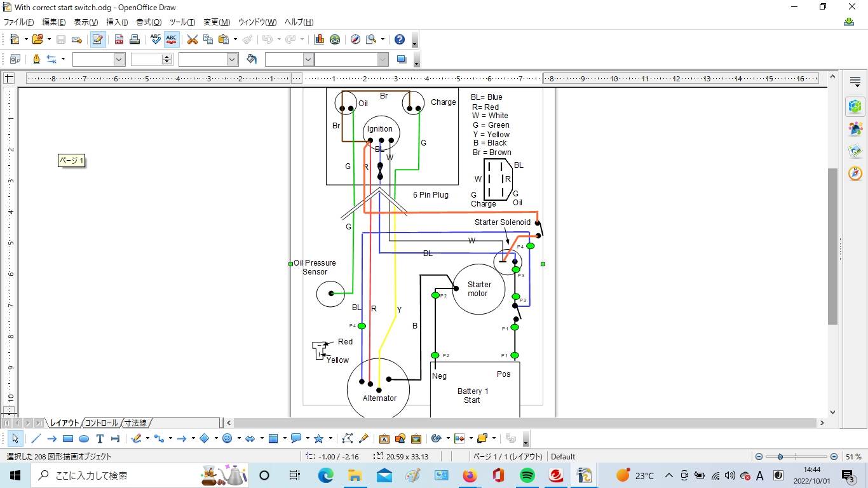
Task: Expand the line color dropdown
Action: point(232,59)
